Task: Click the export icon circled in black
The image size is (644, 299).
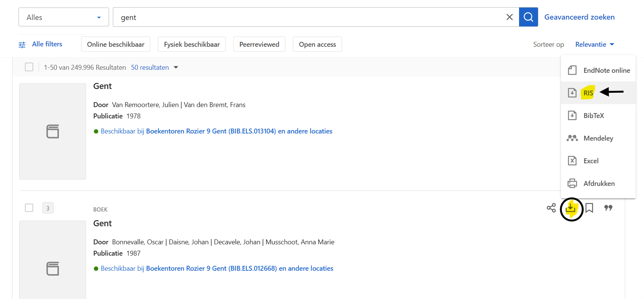Action: point(571,209)
